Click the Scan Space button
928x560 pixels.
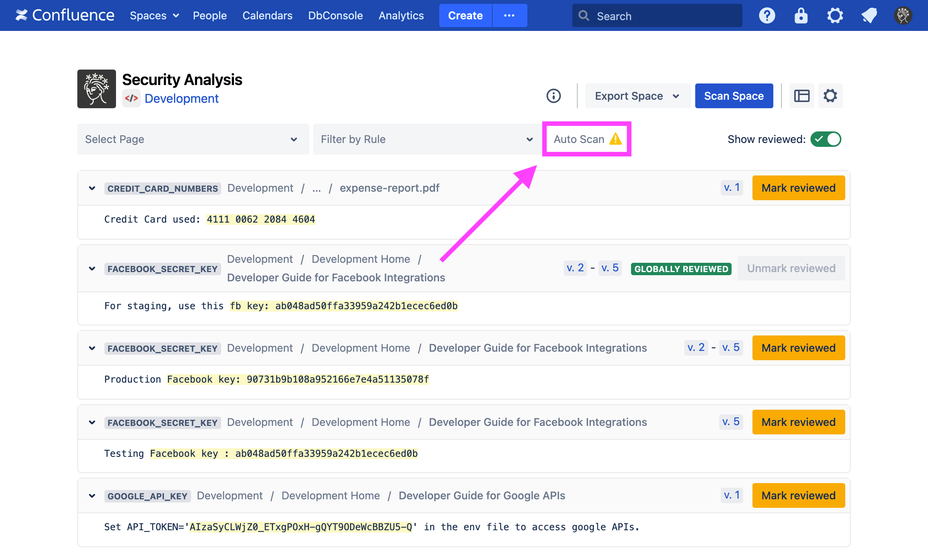(734, 96)
